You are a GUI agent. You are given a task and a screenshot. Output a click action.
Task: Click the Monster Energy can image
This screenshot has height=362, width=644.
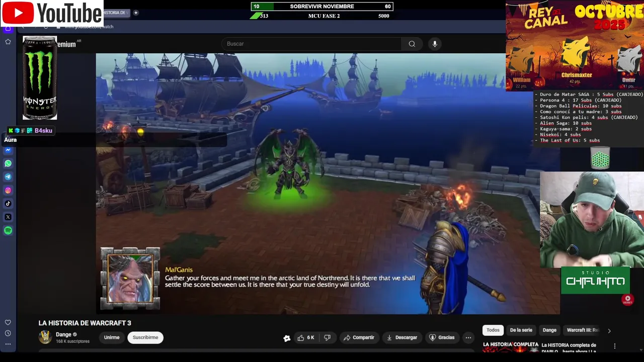pos(40,78)
